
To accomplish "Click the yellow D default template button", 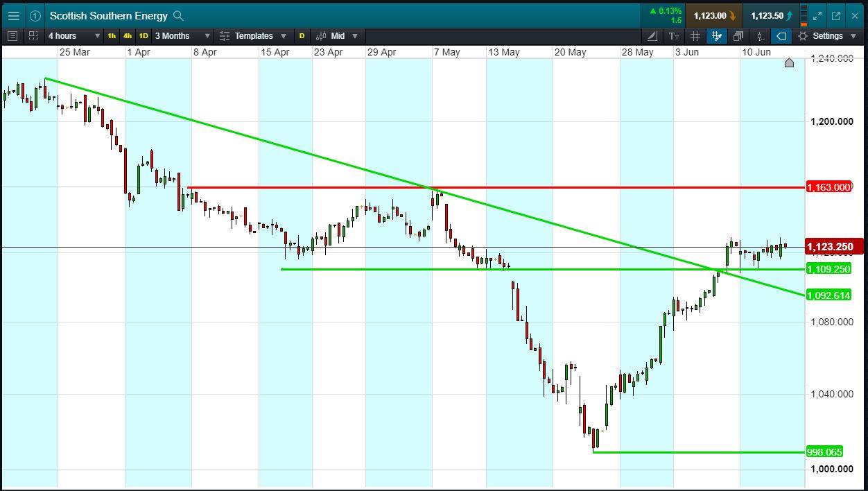I will 302,36.
